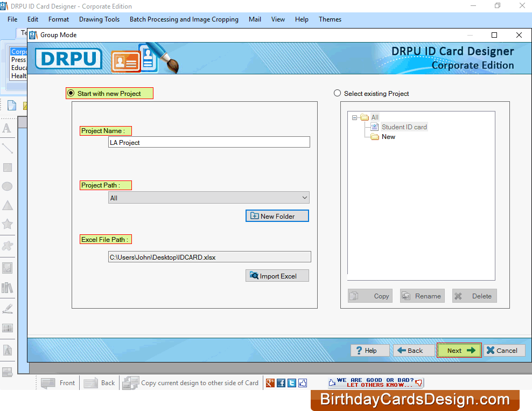Copy current design to other side of Card
The width and height of the screenshot is (532, 411).
click(190, 383)
